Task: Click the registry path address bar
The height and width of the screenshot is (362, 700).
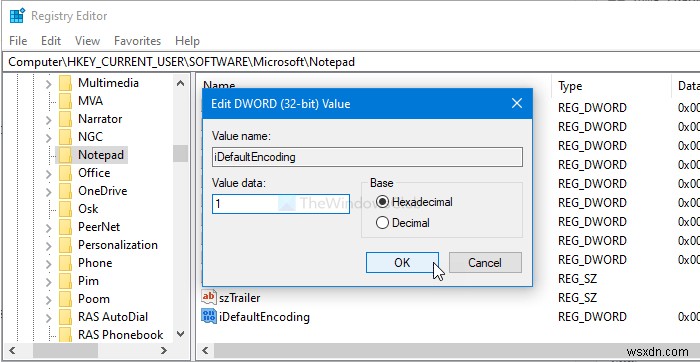Action: [350, 62]
